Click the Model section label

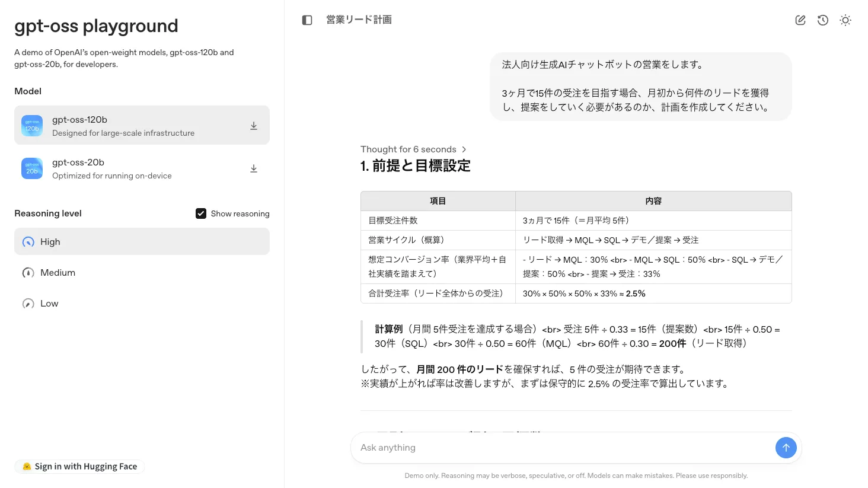tap(28, 91)
